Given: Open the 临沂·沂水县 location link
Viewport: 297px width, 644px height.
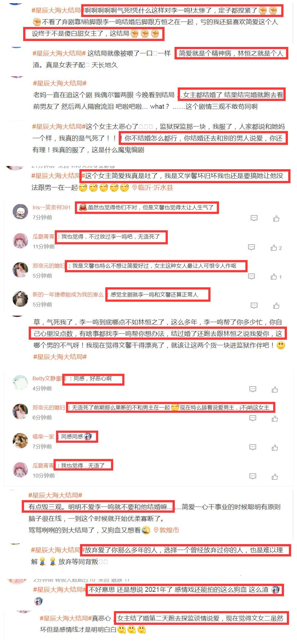Looking at the screenshot, I should coord(153,187).
